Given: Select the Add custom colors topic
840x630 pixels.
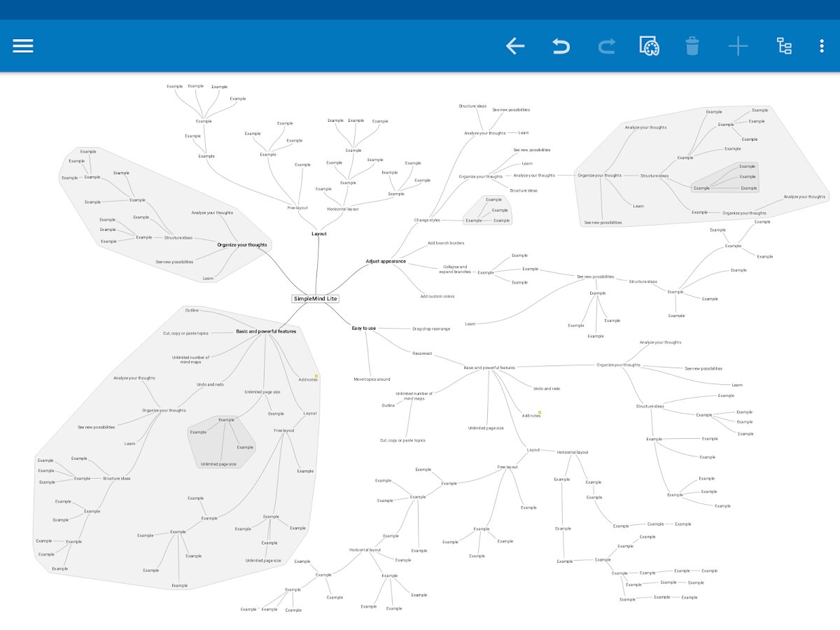Looking at the screenshot, I should tap(437, 296).
